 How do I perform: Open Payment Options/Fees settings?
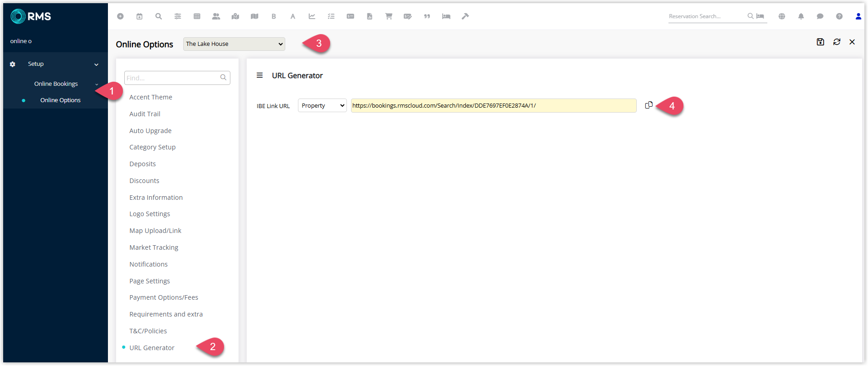(x=163, y=297)
